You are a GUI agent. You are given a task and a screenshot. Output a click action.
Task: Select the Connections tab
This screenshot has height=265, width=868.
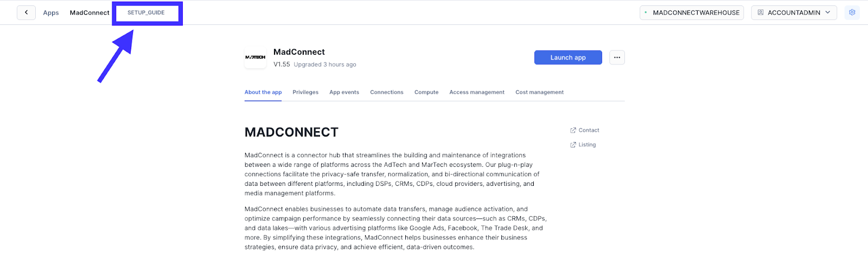click(387, 92)
